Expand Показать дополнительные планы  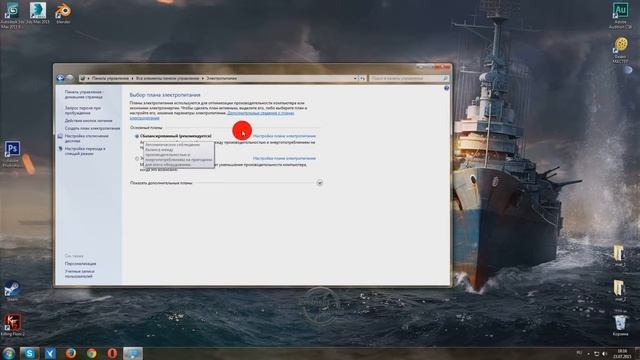click(320, 183)
